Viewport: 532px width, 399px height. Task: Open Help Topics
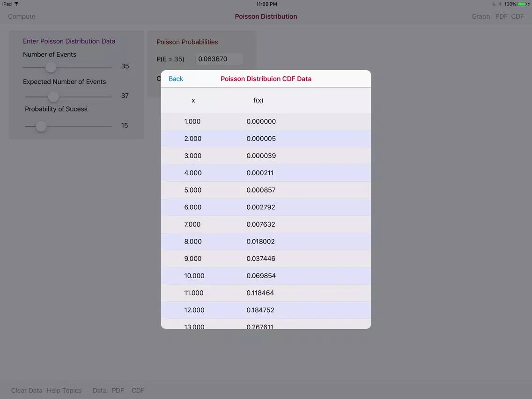64,391
